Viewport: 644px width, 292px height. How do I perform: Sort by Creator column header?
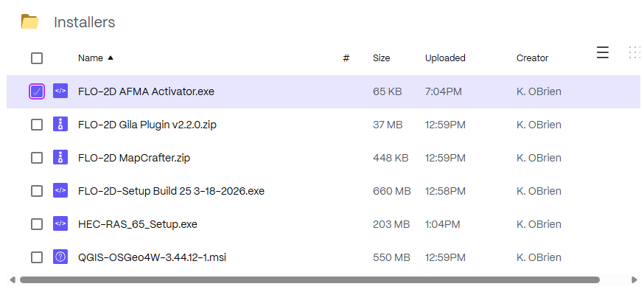tap(532, 58)
